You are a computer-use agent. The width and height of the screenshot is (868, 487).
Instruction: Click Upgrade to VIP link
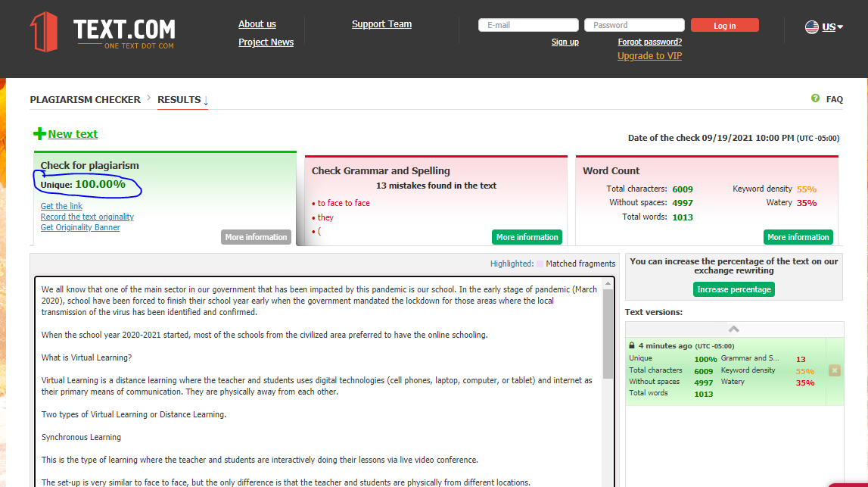(649, 56)
